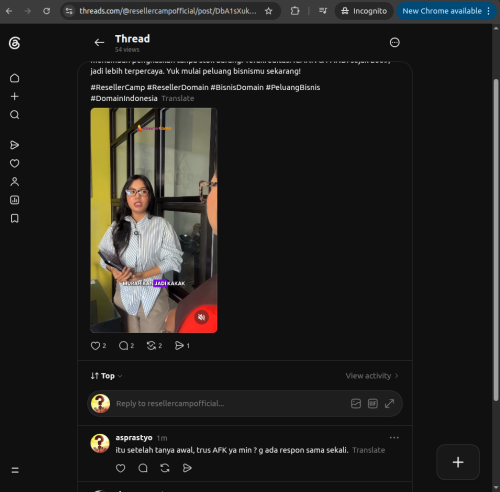Click the page vertical scrollbar
Screen dimensions: 500x492
496,240
